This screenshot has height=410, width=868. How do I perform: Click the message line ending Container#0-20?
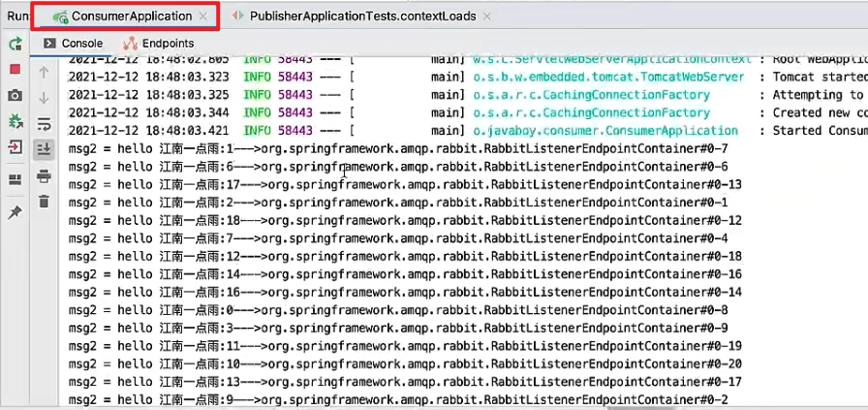(x=405, y=364)
